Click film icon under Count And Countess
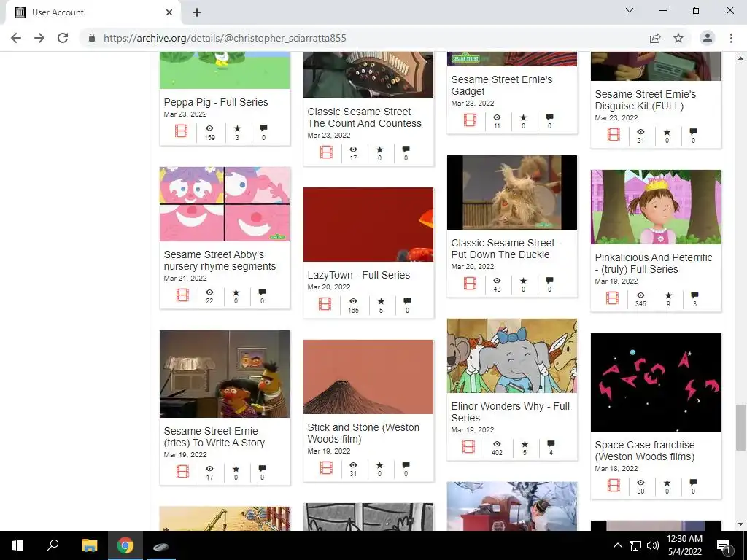This screenshot has height=560, width=747. click(326, 152)
